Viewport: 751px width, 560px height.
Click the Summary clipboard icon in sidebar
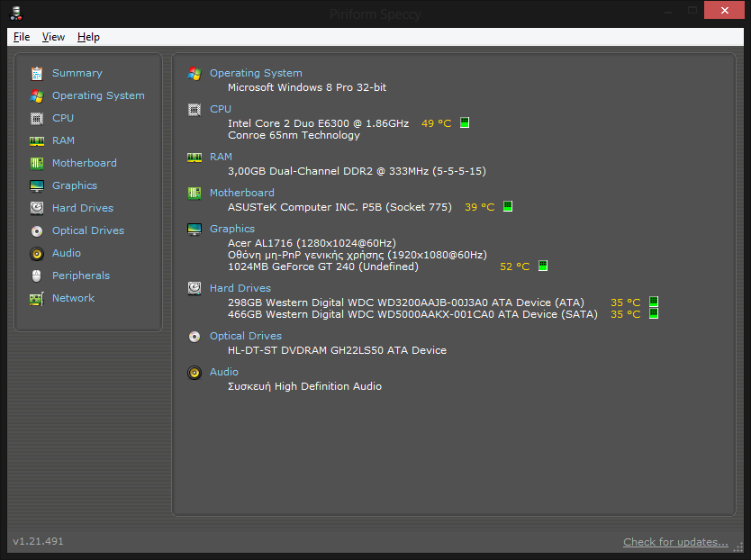[x=37, y=73]
